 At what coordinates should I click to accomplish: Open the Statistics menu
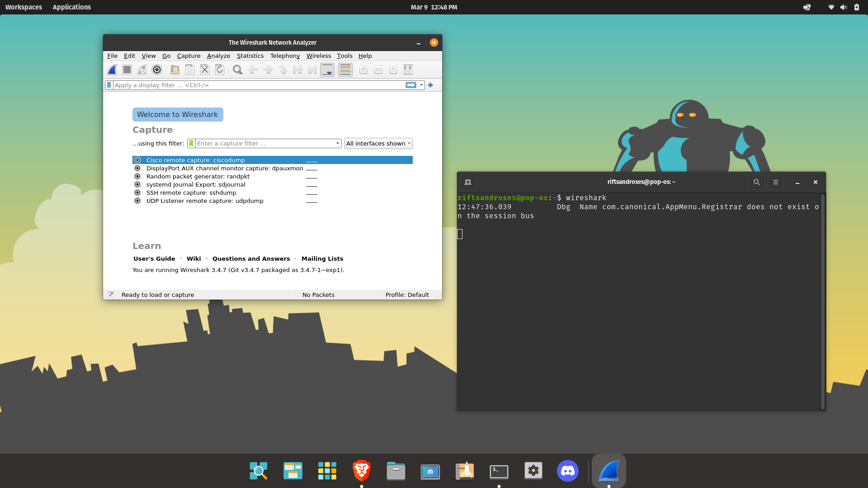click(x=250, y=56)
